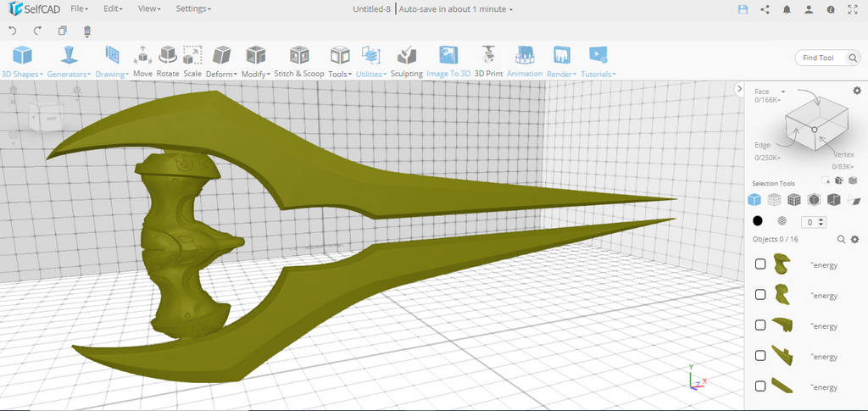868x411 pixels.
Task: Check the third energy object checkbox
Action: (760, 325)
